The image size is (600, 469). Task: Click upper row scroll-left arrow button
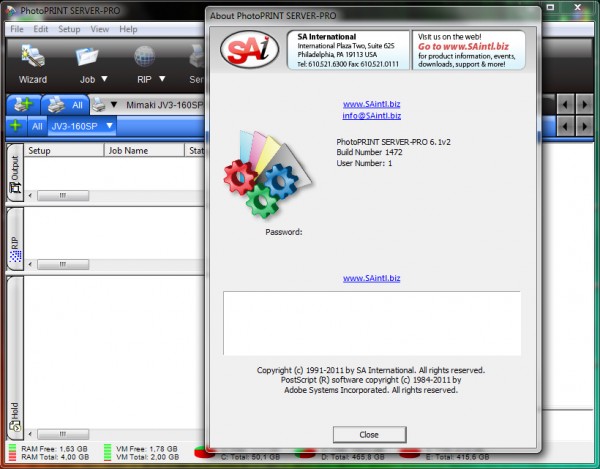tap(566, 104)
